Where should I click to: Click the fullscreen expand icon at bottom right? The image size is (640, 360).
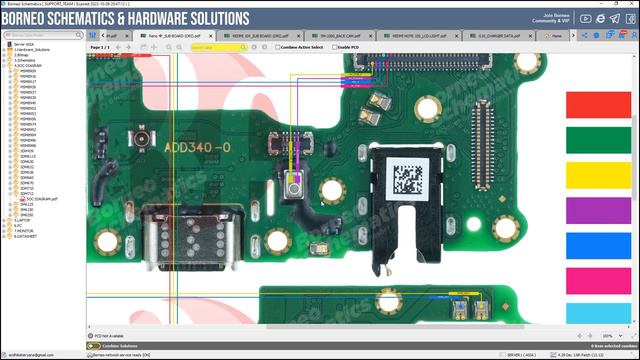(634, 336)
